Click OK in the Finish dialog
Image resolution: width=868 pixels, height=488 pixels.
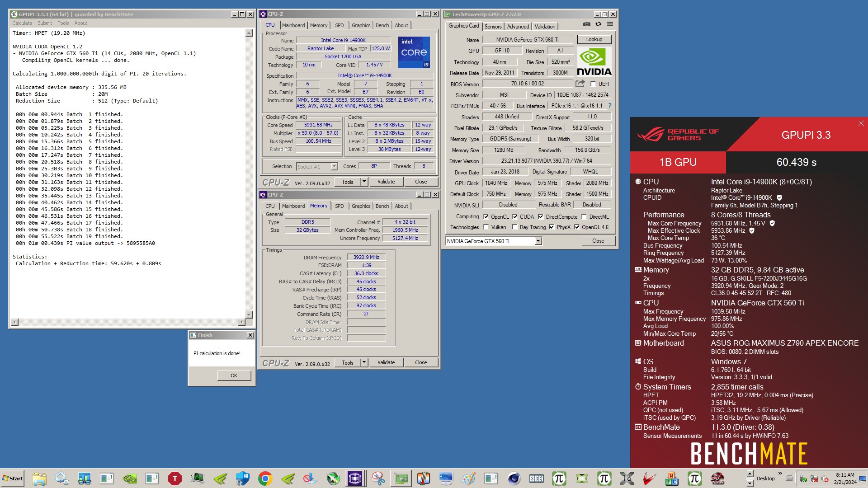(234, 375)
